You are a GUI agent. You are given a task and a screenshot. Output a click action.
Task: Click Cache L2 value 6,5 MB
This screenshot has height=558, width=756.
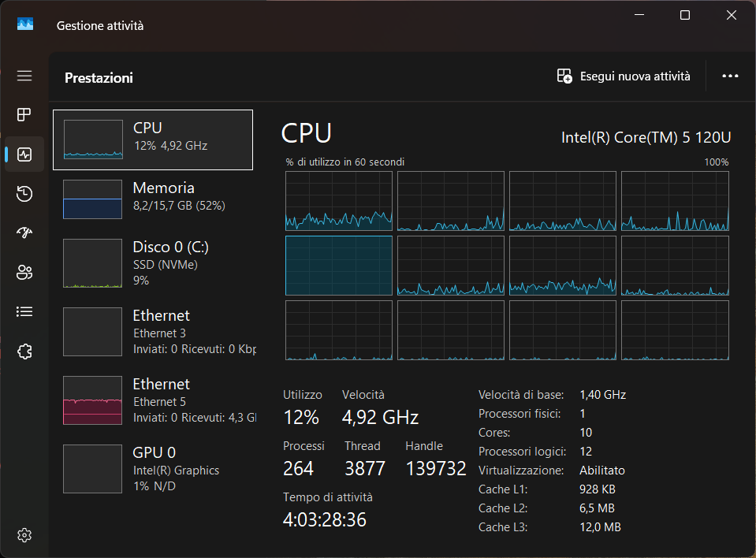point(597,508)
